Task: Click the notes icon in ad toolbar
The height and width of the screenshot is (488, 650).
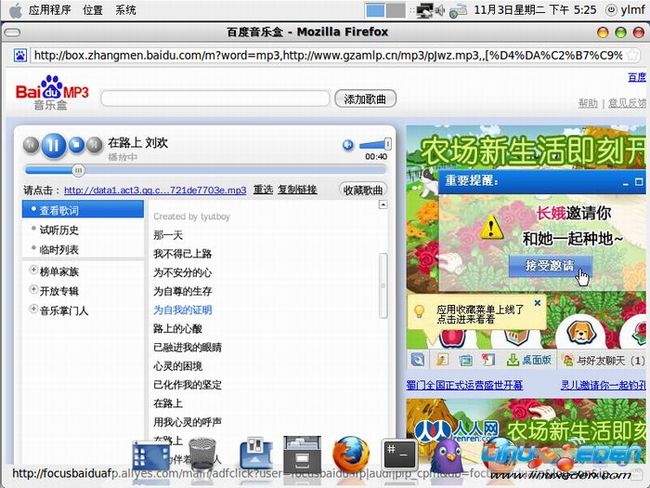Action: 488,359
